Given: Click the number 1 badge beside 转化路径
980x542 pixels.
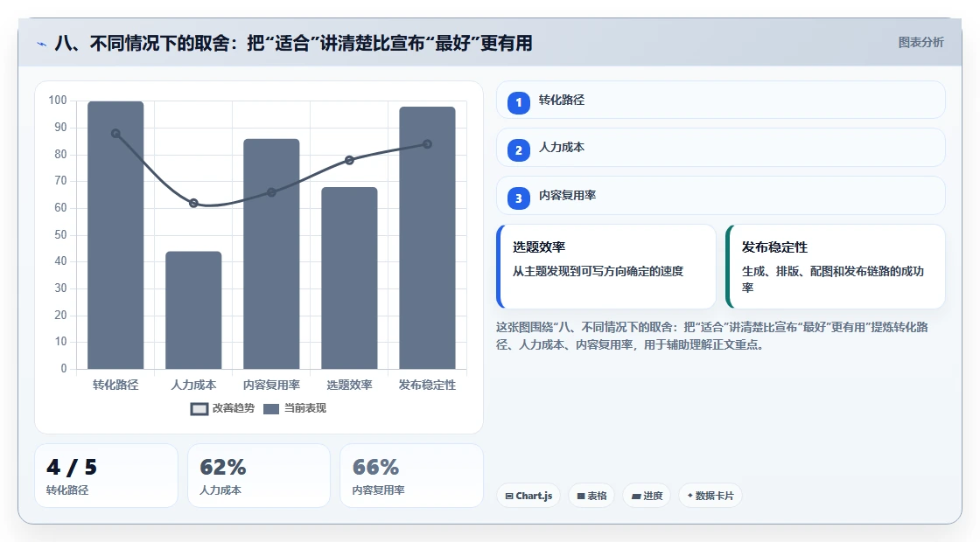Looking at the screenshot, I should (519, 102).
